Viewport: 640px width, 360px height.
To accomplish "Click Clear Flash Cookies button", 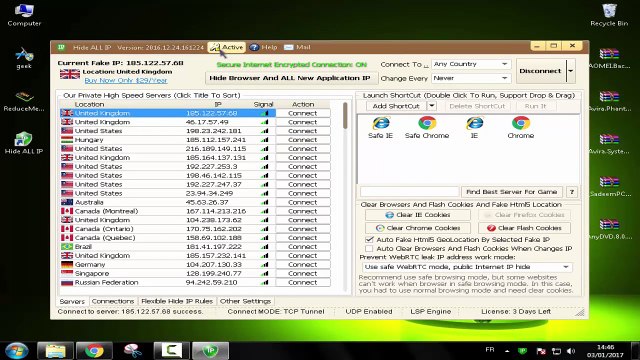I will pos(524,228).
